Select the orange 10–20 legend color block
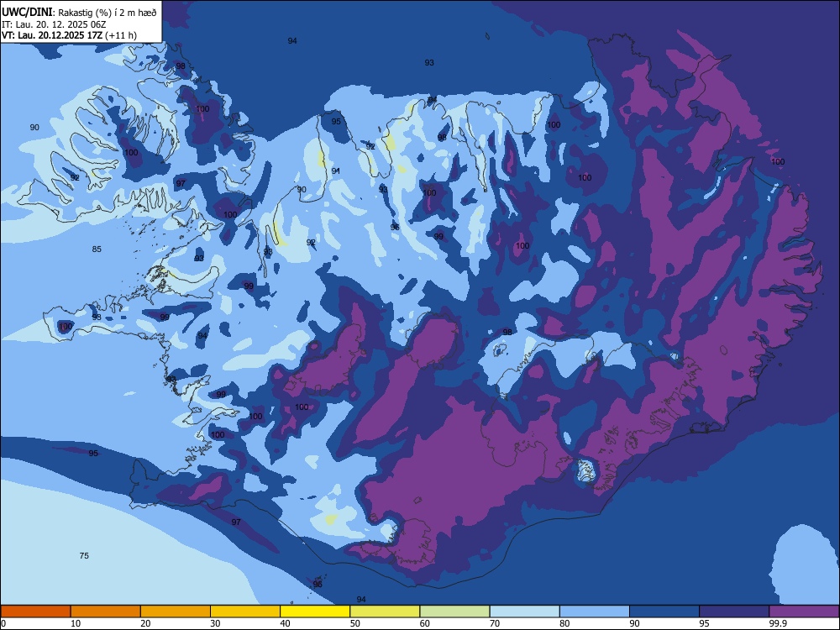Image resolution: width=840 pixels, height=630 pixels. (106, 612)
